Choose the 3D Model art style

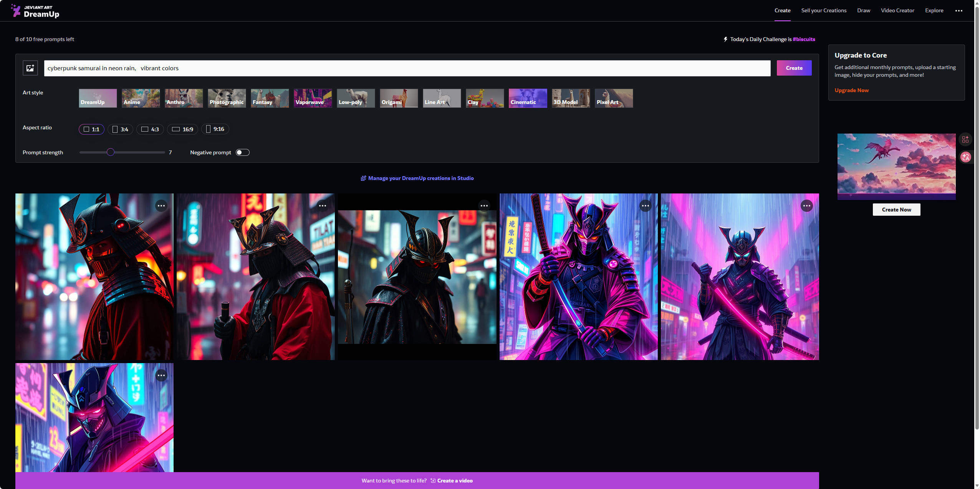tap(571, 98)
